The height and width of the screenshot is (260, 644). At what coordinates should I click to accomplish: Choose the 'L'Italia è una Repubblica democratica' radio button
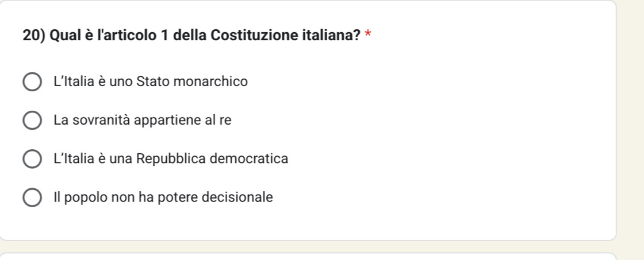[32, 159]
